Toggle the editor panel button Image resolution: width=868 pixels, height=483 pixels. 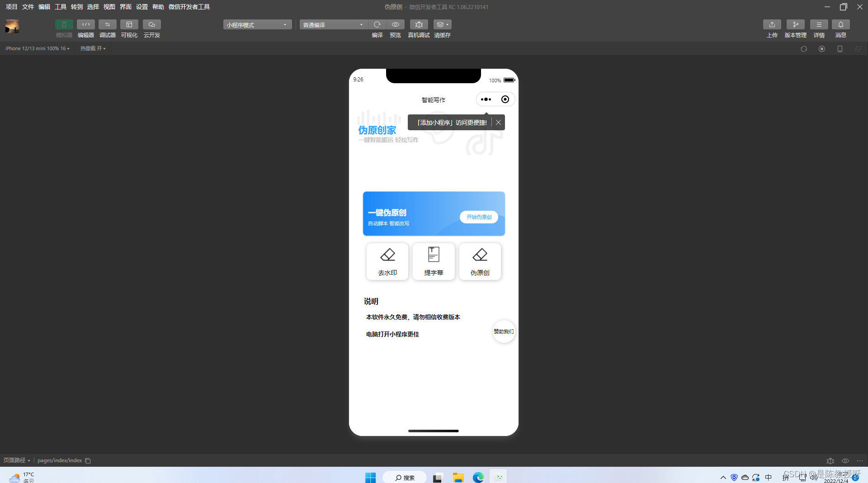tap(85, 24)
